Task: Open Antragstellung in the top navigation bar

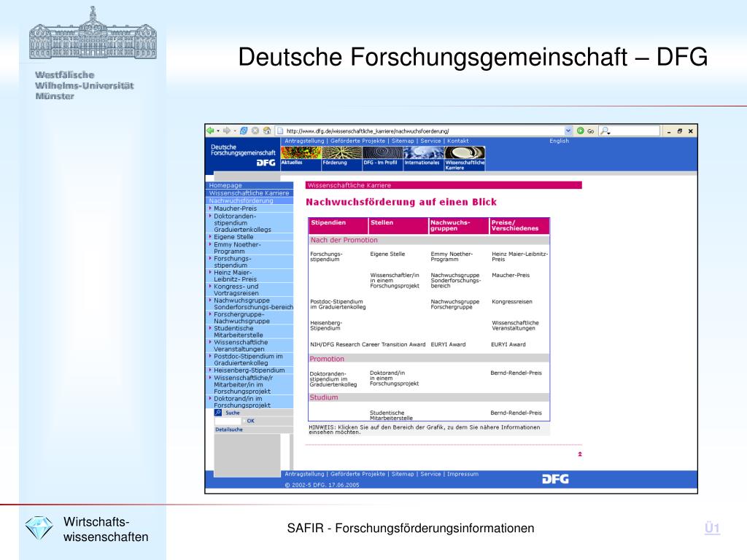Action: [x=304, y=141]
